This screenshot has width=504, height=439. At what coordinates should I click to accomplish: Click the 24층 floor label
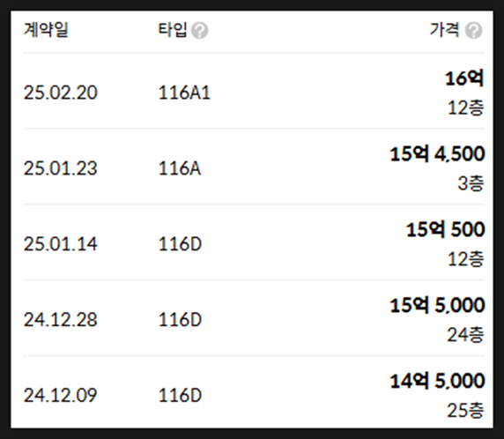point(465,335)
